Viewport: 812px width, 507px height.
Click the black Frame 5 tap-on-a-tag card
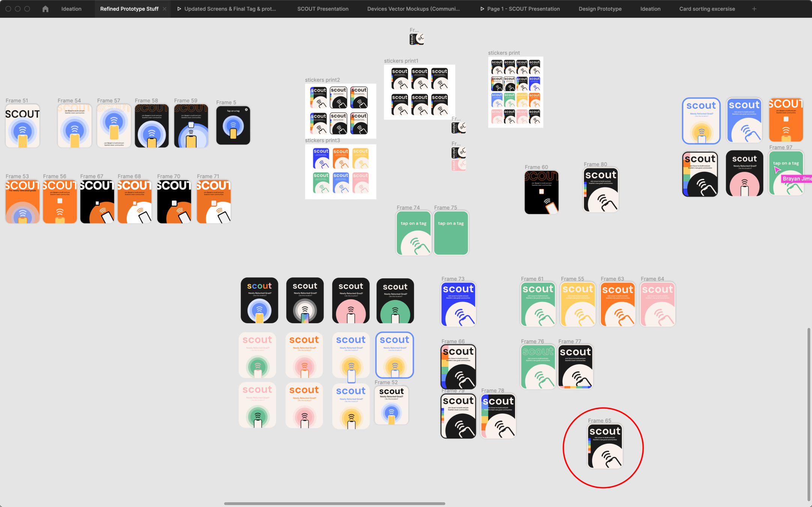click(x=233, y=126)
